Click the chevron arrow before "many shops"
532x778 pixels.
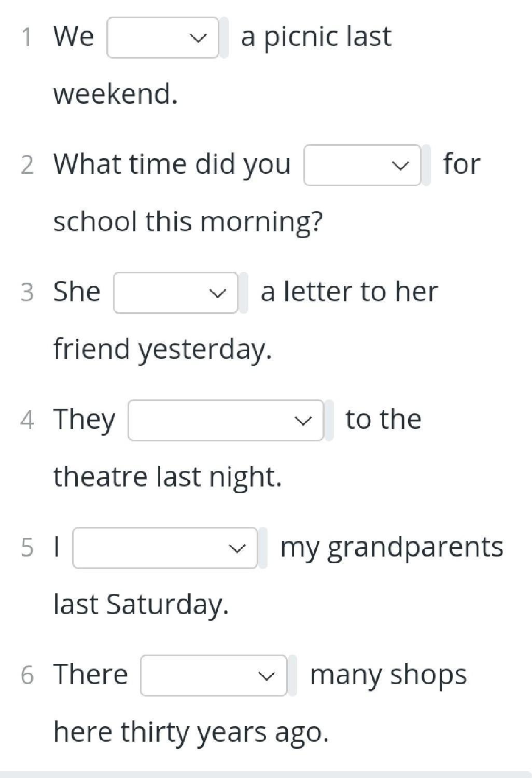click(x=267, y=676)
